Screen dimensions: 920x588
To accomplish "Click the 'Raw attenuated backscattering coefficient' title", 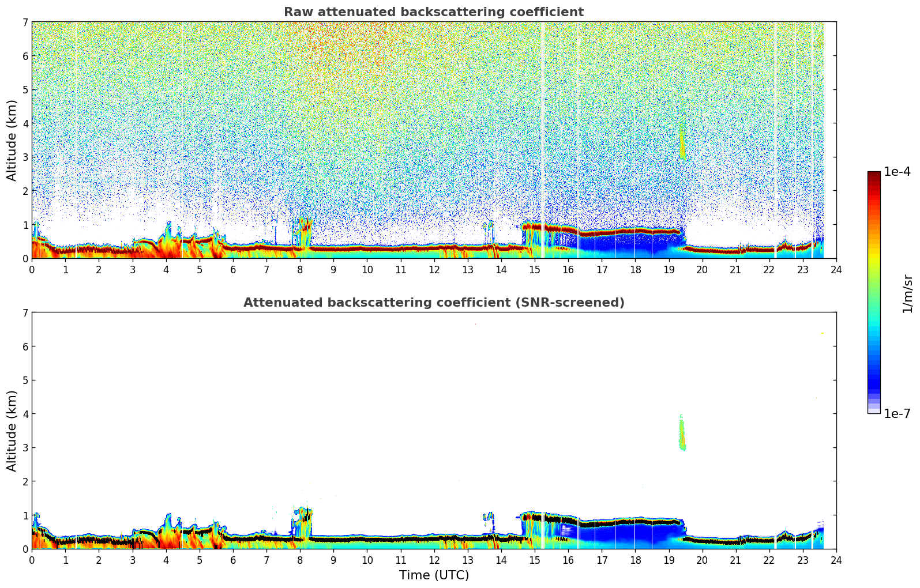I will pos(433,12).
